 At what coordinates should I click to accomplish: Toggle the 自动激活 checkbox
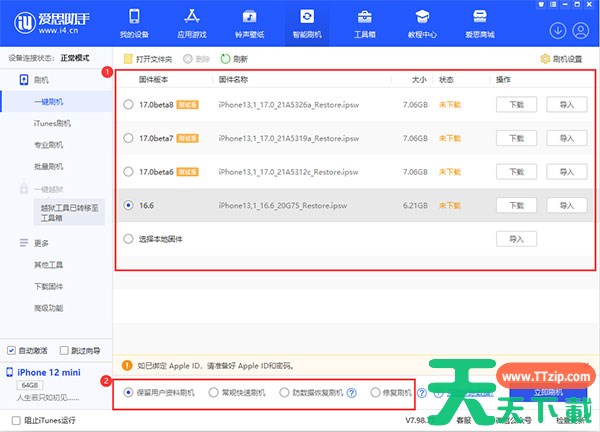pyautogui.click(x=11, y=351)
